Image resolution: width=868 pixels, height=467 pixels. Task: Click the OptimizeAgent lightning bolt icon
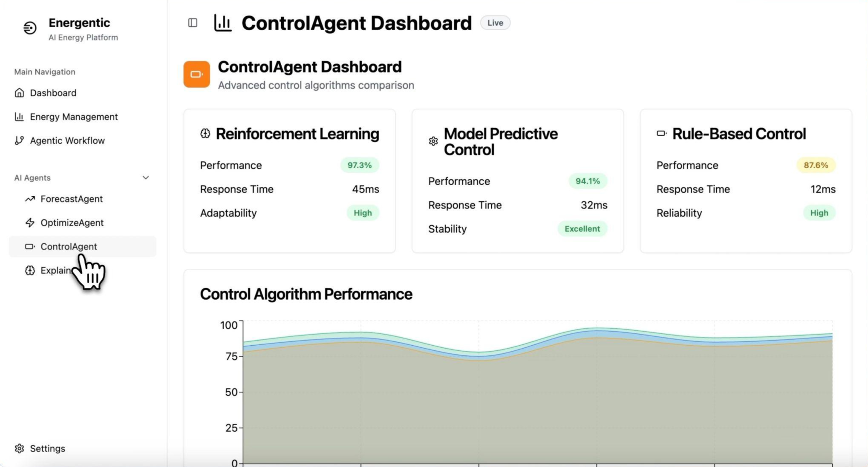point(30,223)
